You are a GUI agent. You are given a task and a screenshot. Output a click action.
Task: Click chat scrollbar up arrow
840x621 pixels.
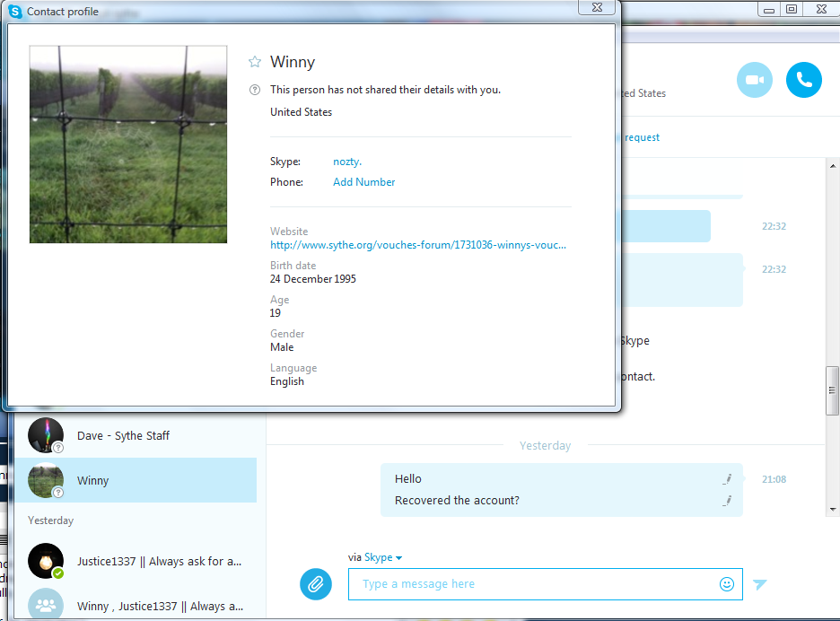pyautogui.click(x=833, y=166)
